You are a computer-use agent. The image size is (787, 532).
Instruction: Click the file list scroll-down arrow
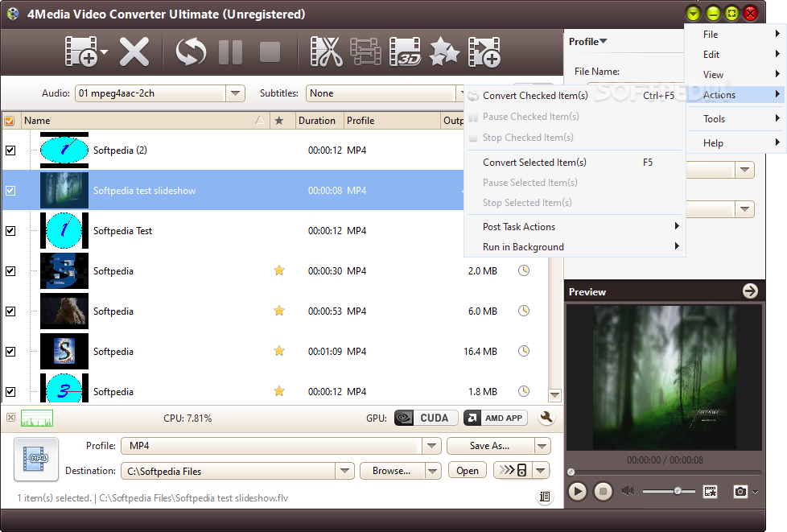coord(554,395)
